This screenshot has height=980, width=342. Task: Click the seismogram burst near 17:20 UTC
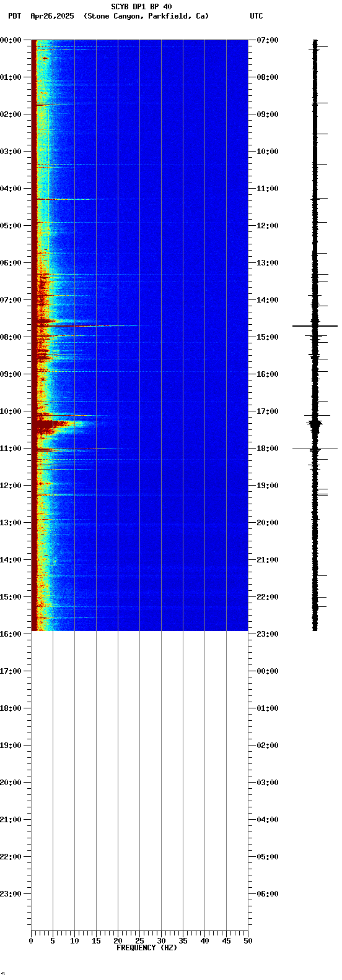tap(315, 424)
